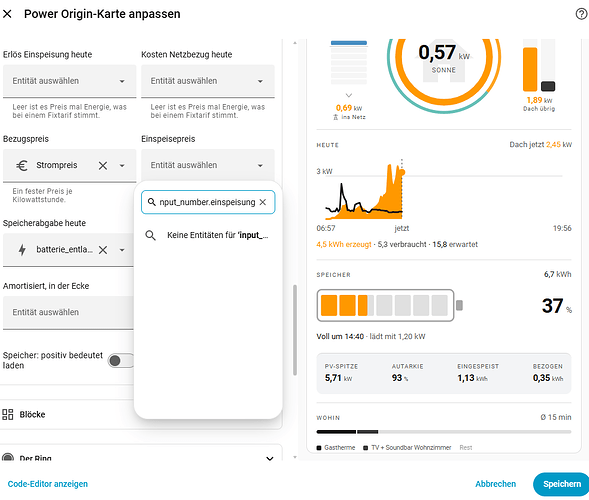
Task: Clear the batterie_entla entity selection
Action: [103, 250]
